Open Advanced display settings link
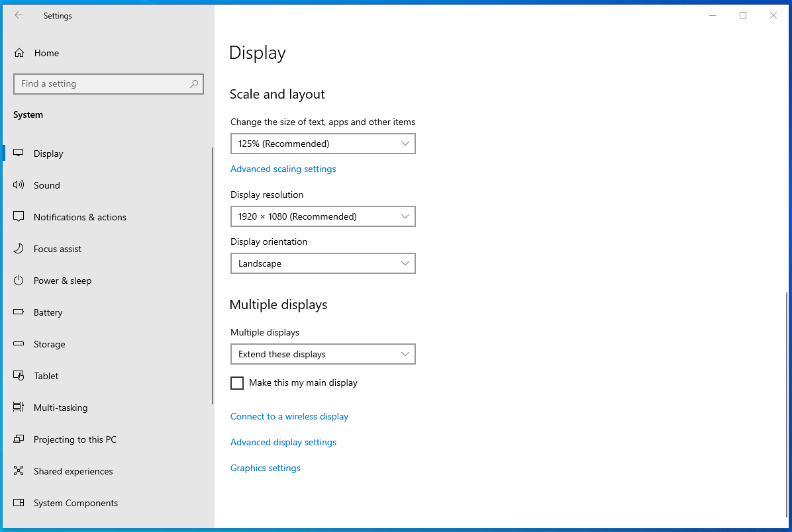The image size is (792, 532). [x=283, y=442]
